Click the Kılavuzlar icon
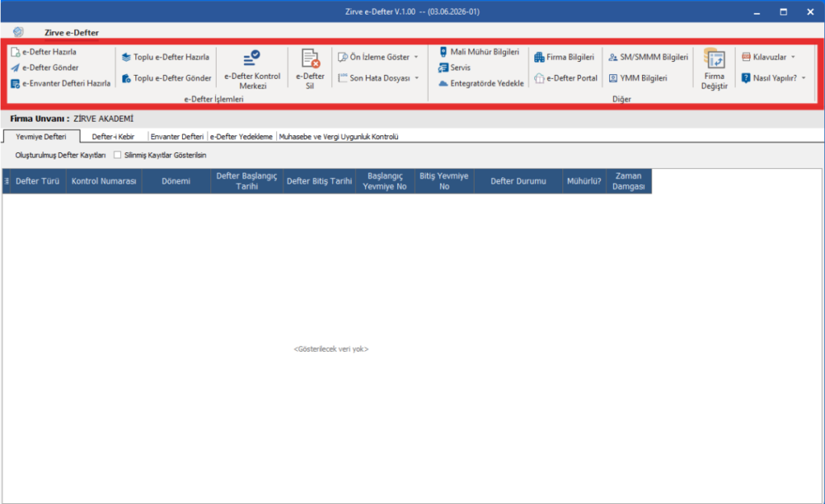825x504 pixels. point(746,56)
